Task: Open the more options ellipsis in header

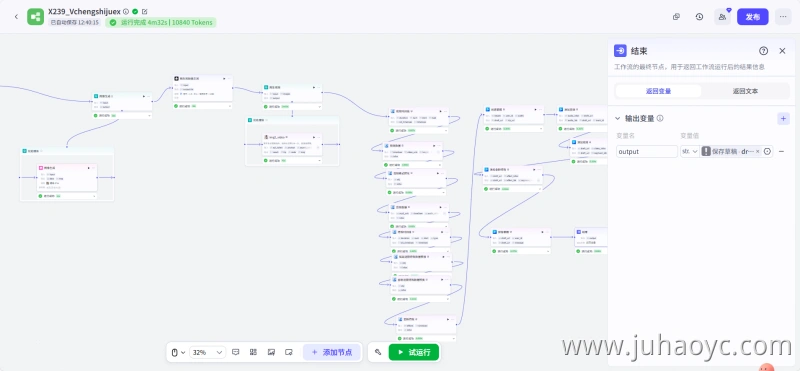Action: 783,17
